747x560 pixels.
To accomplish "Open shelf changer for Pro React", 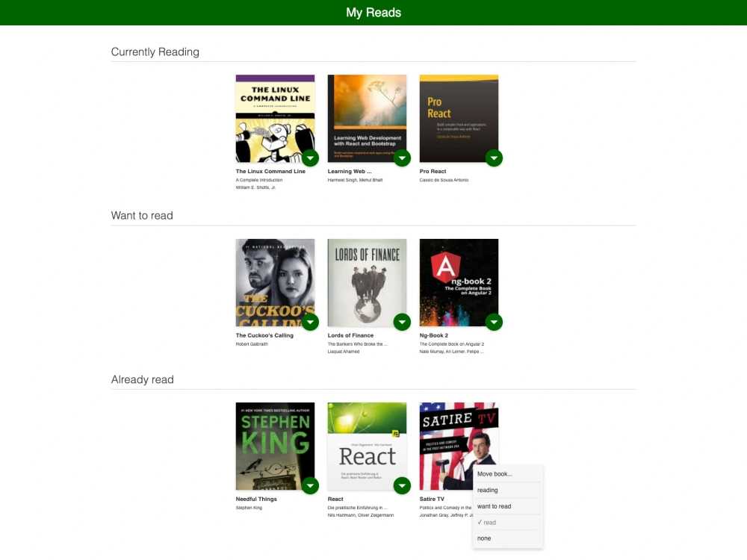I will (x=494, y=158).
